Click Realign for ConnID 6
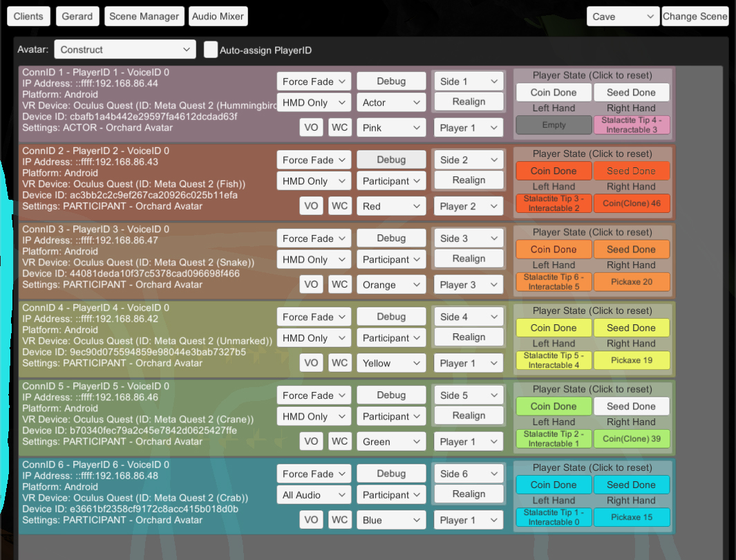The width and height of the screenshot is (736, 560). pyautogui.click(x=469, y=494)
